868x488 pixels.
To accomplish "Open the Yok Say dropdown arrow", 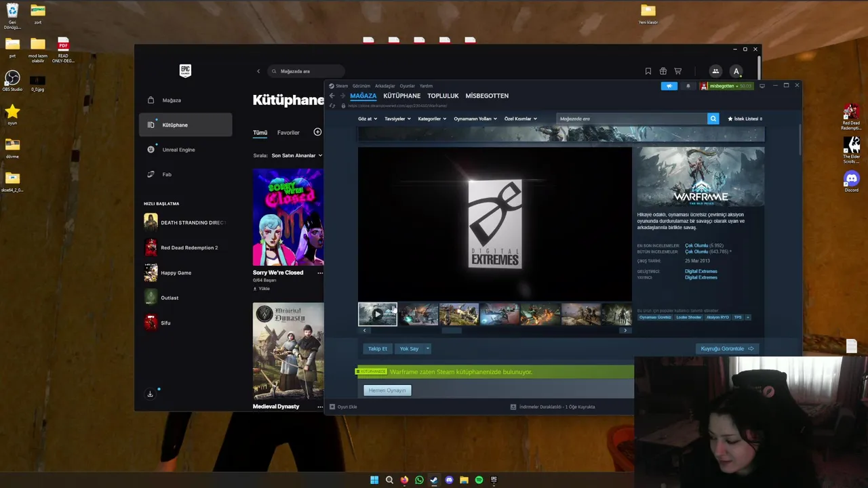I will tap(428, 348).
